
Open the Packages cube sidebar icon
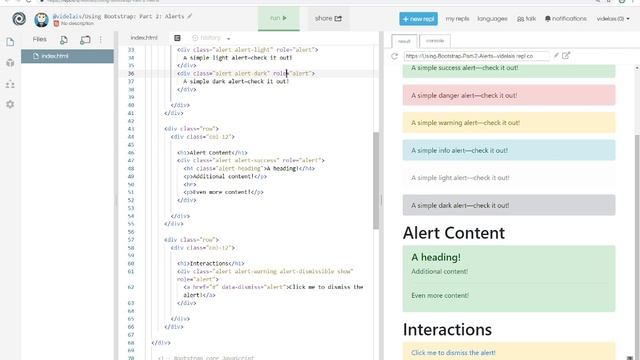tap(10, 62)
